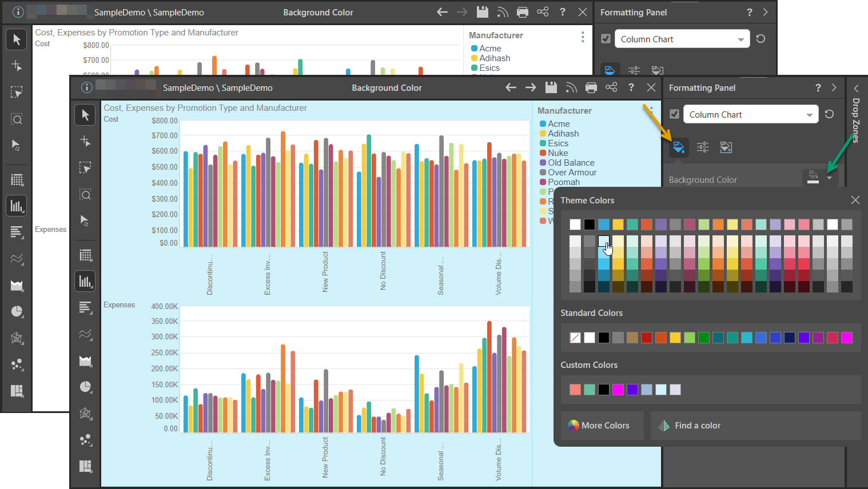The image size is (868, 489).
Task: Click the printer icon in front window toolbar
Action: point(591,87)
